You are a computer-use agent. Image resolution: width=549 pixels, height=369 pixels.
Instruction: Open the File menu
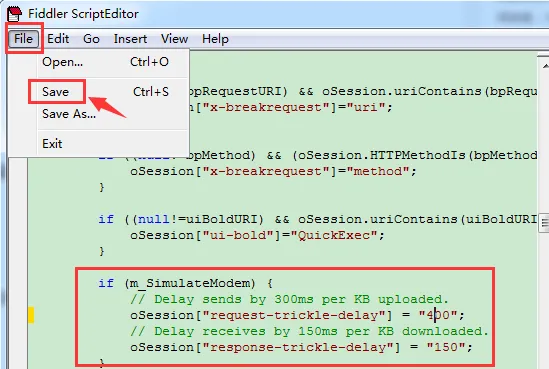[23, 39]
